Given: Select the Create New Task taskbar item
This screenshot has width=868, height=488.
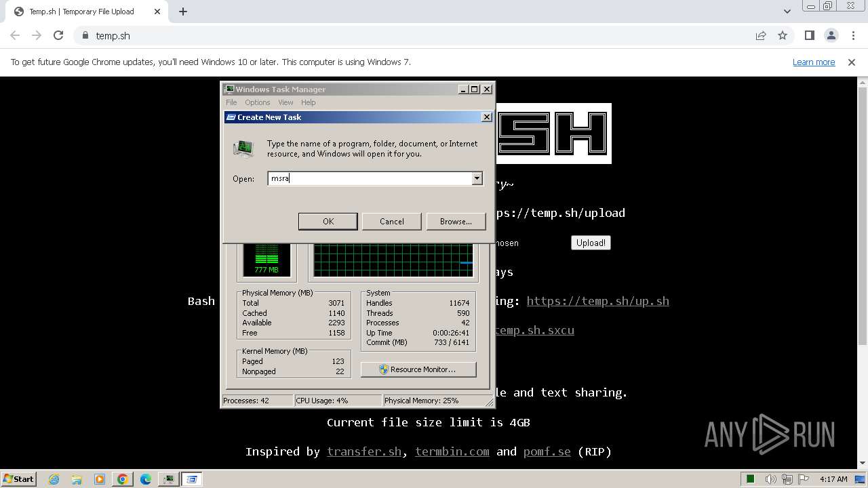Looking at the screenshot, I should 192,479.
